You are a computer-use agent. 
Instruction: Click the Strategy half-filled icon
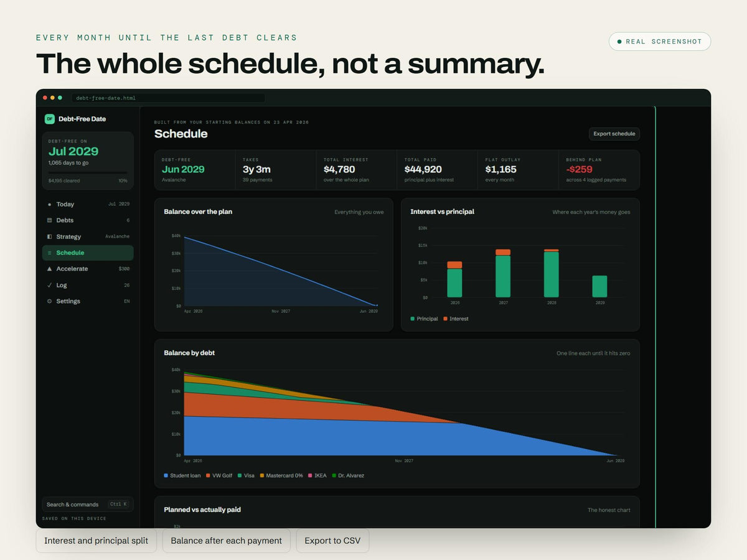click(50, 236)
